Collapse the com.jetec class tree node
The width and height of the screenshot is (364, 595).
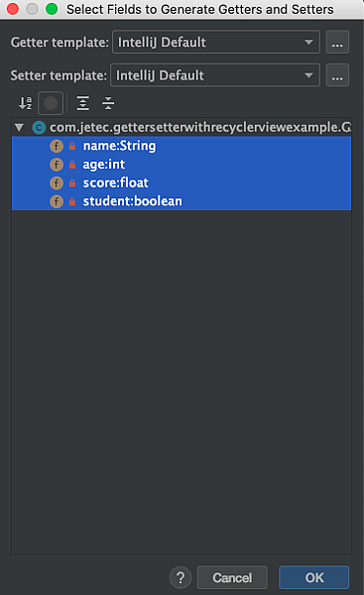point(19,127)
